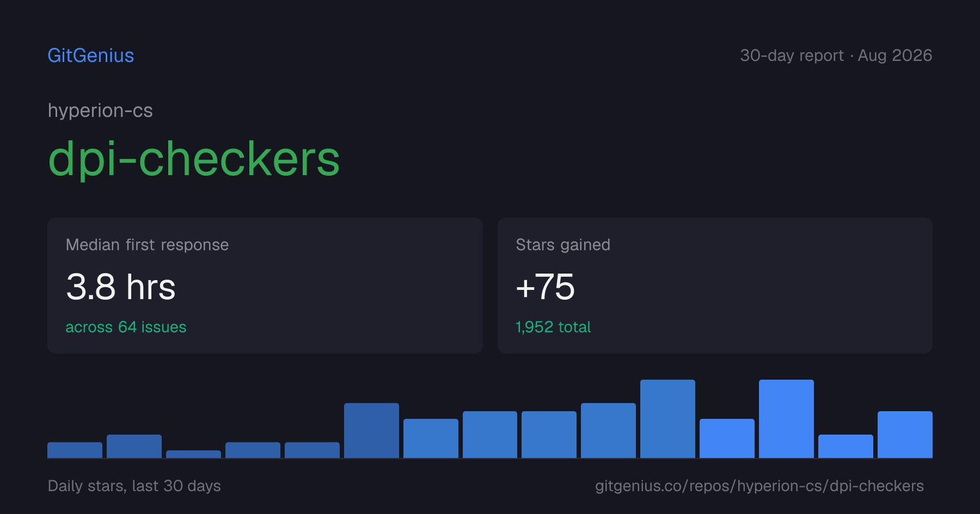Click the +75 stars value
The height and width of the screenshot is (514, 980).
(x=545, y=287)
